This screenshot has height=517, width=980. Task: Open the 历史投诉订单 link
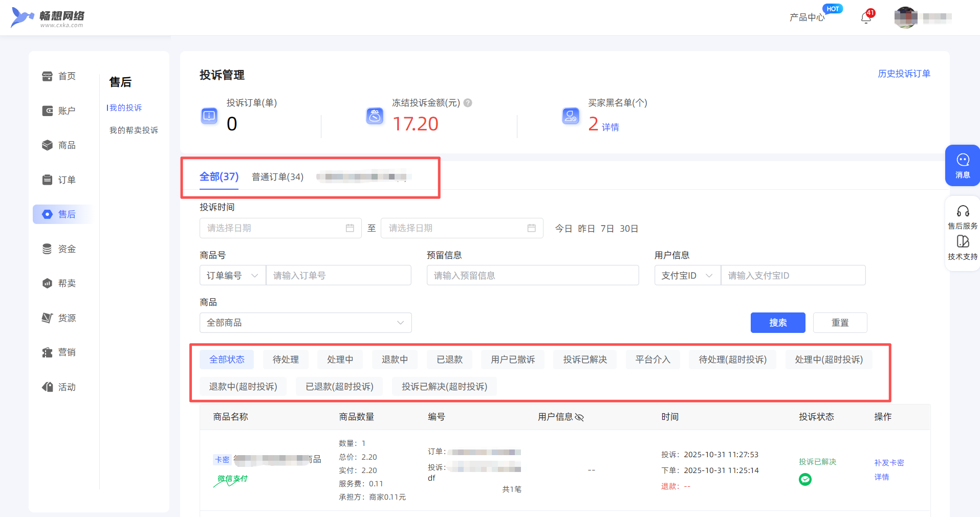(x=904, y=74)
